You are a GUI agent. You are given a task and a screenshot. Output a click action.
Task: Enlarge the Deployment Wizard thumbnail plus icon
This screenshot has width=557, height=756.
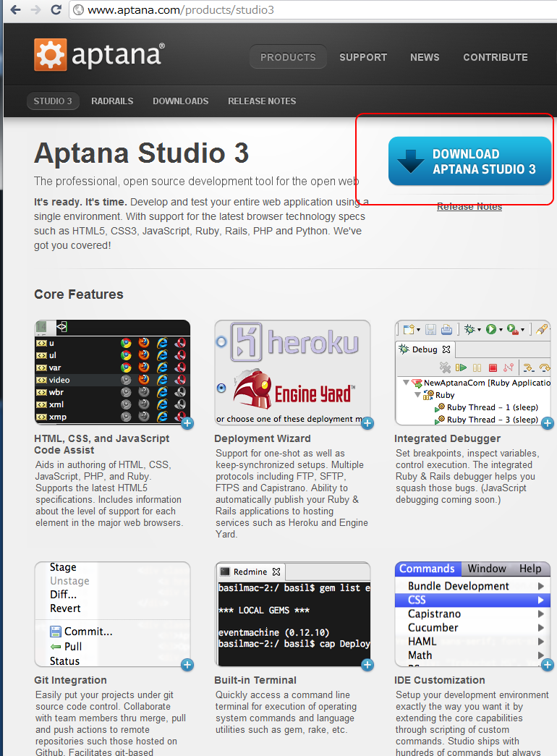[x=367, y=423]
